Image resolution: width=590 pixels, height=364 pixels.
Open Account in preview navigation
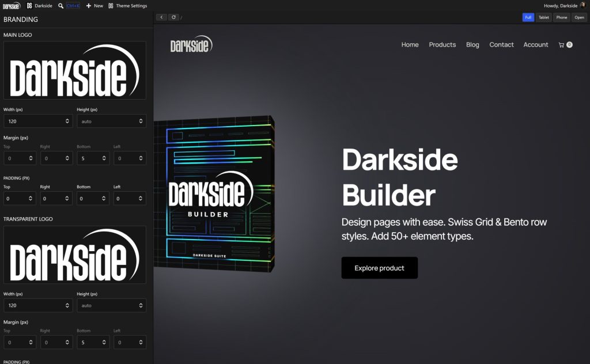535,44
